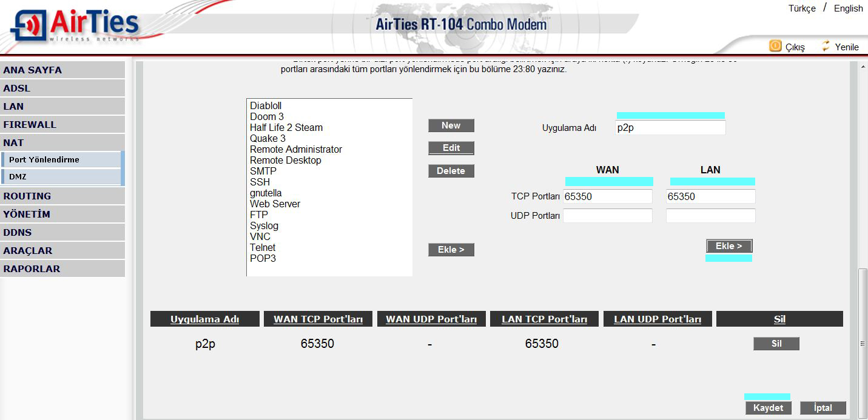Focus the LAN UDP Portları field
Viewport: 868px width, 420px height.
[711, 216]
